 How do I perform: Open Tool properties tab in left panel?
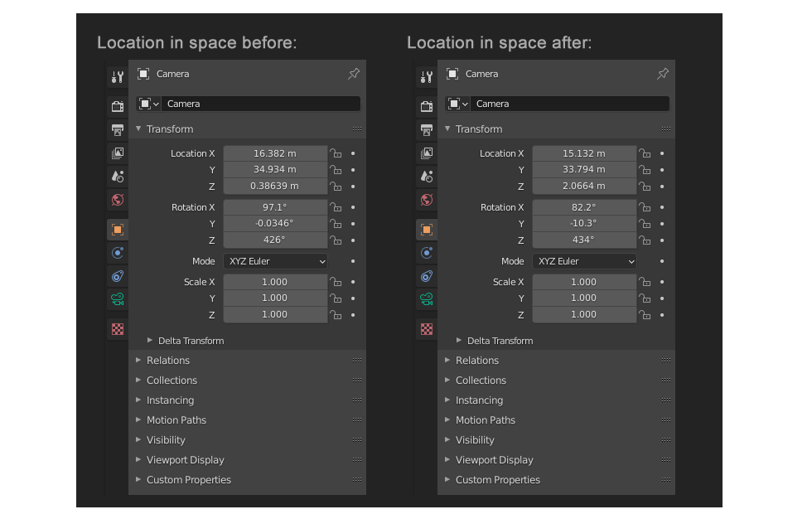(x=118, y=77)
